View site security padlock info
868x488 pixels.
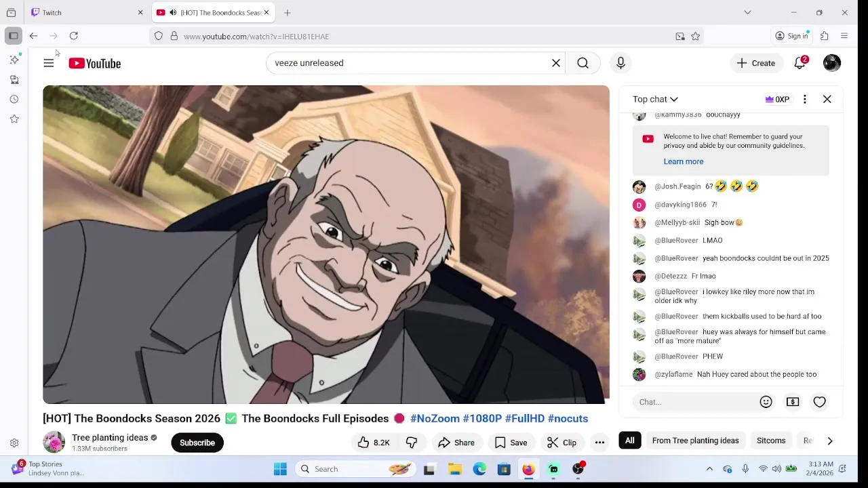tap(174, 36)
